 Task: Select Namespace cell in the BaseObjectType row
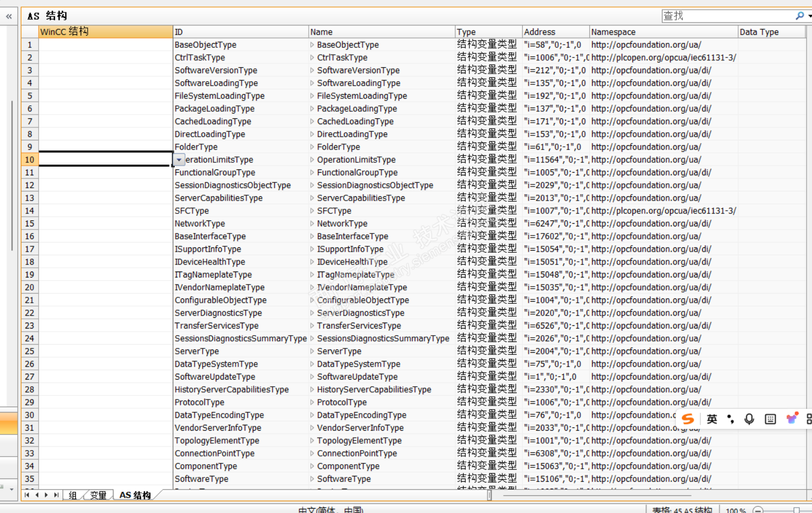(x=664, y=45)
